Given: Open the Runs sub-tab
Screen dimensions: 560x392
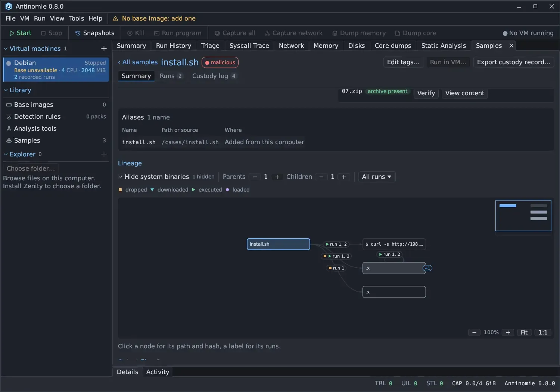Looking at the screenshot, I should (x=171, y=76).
